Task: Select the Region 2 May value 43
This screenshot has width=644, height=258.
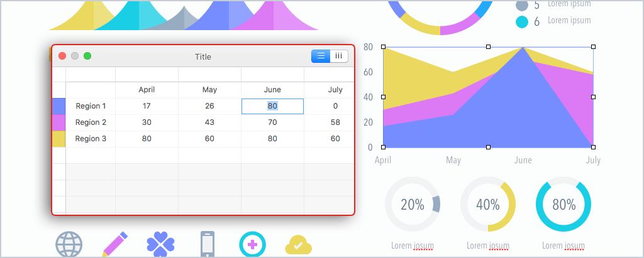Action: (x=209, y=122)
